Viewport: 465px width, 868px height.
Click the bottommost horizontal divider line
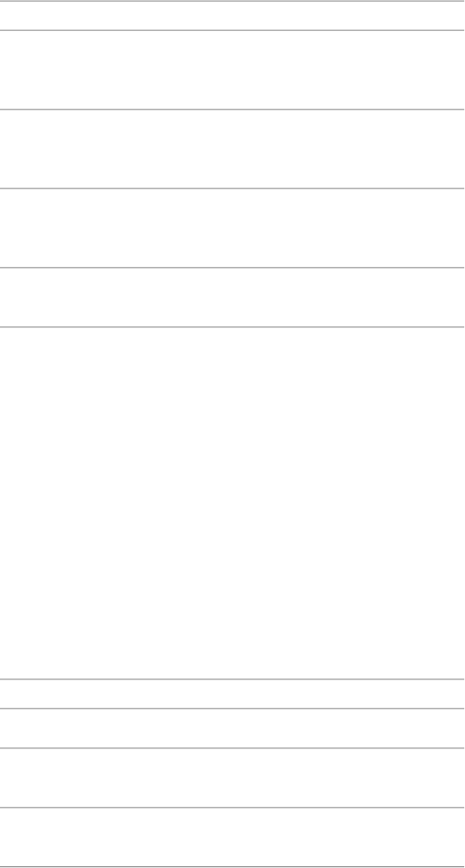point(232,866)
